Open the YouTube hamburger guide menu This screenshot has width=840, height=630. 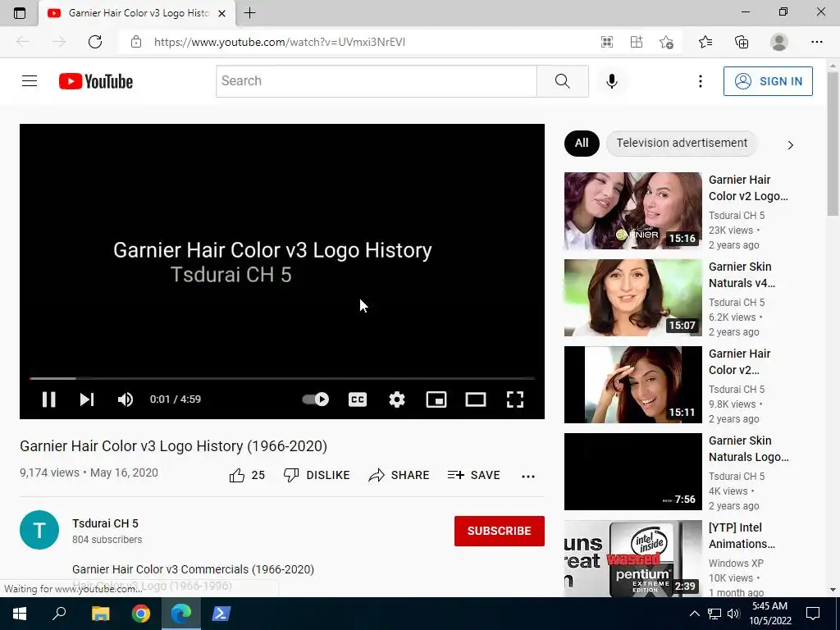tap(30, 81)
